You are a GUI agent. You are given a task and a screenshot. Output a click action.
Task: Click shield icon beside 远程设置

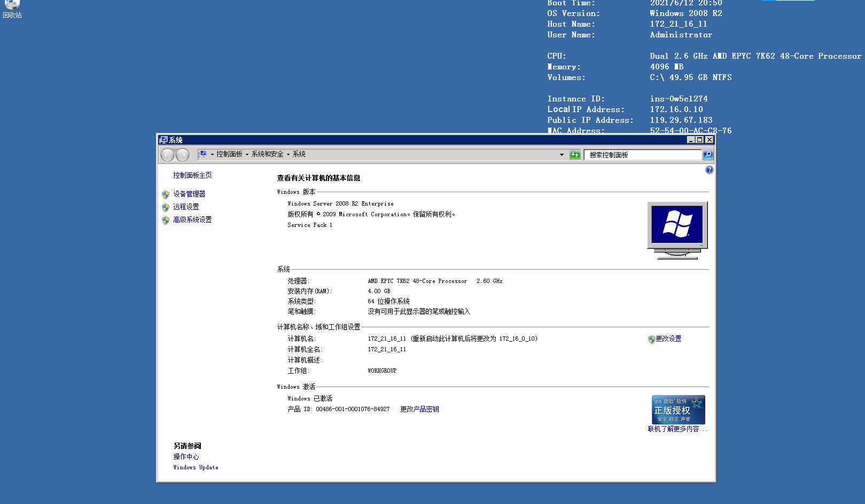pyautogui.click(x=166, y=207)
